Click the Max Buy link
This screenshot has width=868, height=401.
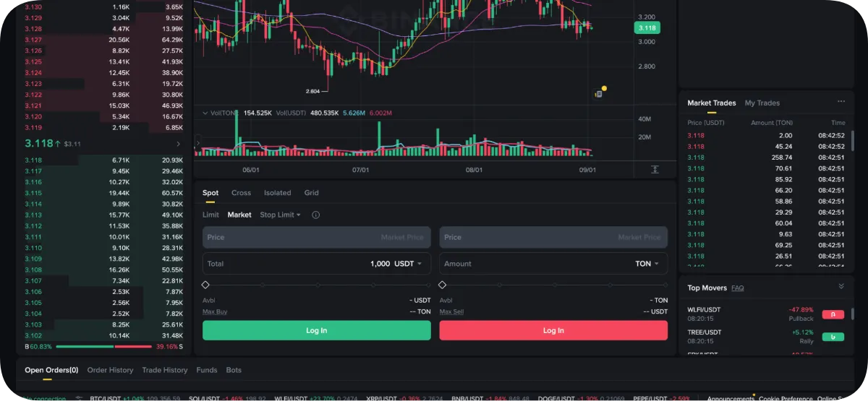coord(215,311)
